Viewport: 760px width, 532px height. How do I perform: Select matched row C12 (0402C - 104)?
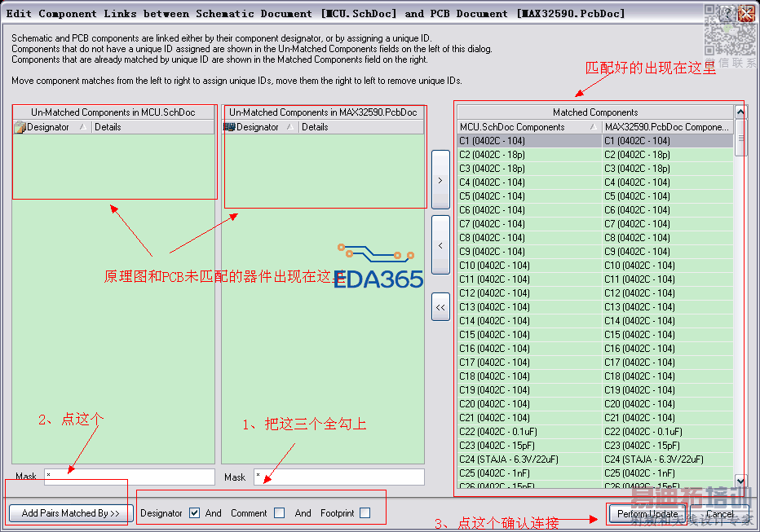click(595, 293)
